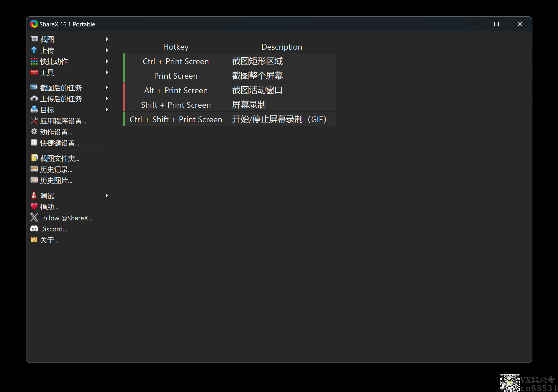Click the 捐助 heart icon
Screen dimensions: 558x392
pyautogui.click(x=34, y=206)
